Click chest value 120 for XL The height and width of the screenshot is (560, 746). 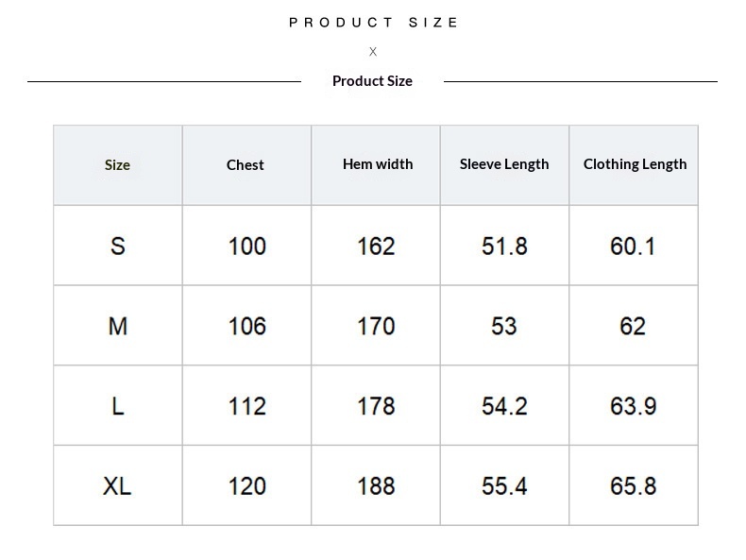pos(246,485)
